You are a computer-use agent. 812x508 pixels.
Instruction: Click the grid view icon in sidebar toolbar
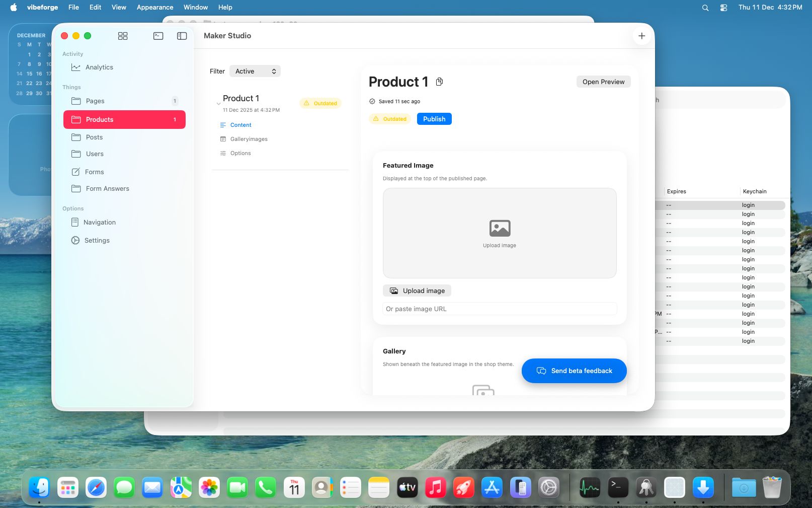tap(123, 36)
